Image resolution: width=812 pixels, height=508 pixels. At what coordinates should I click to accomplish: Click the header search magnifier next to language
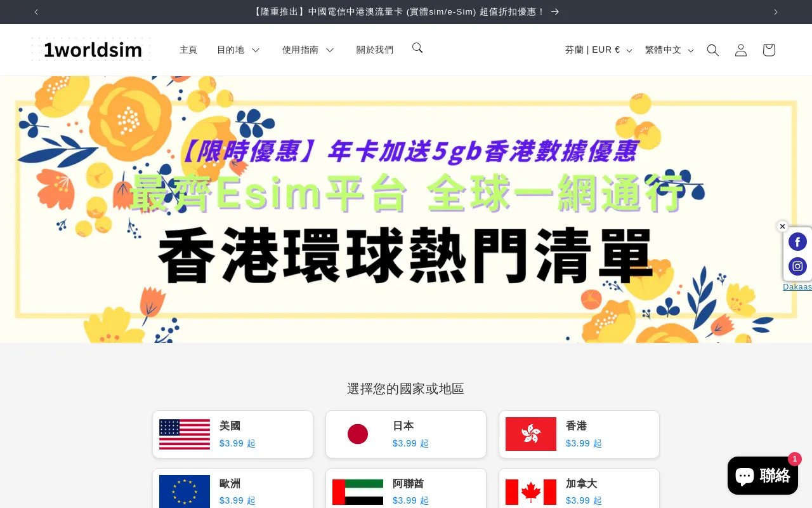(x=712, y=50)
